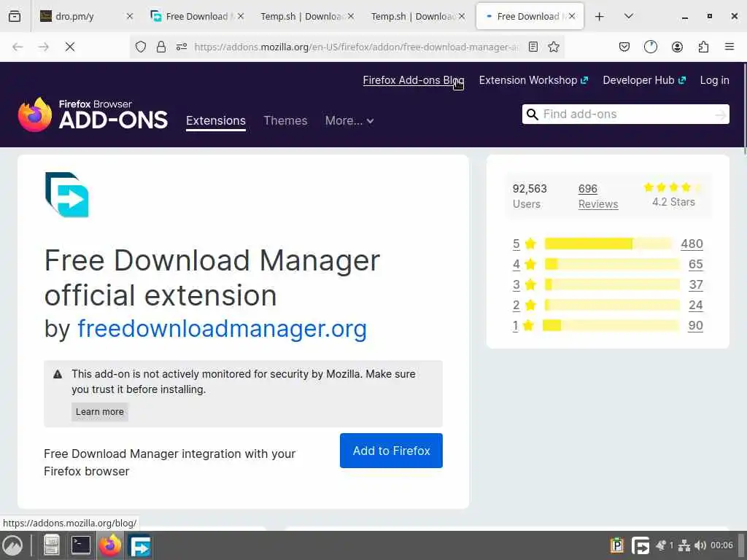Open the Developer Hub link
747x560 pixels.
point(644,80)
